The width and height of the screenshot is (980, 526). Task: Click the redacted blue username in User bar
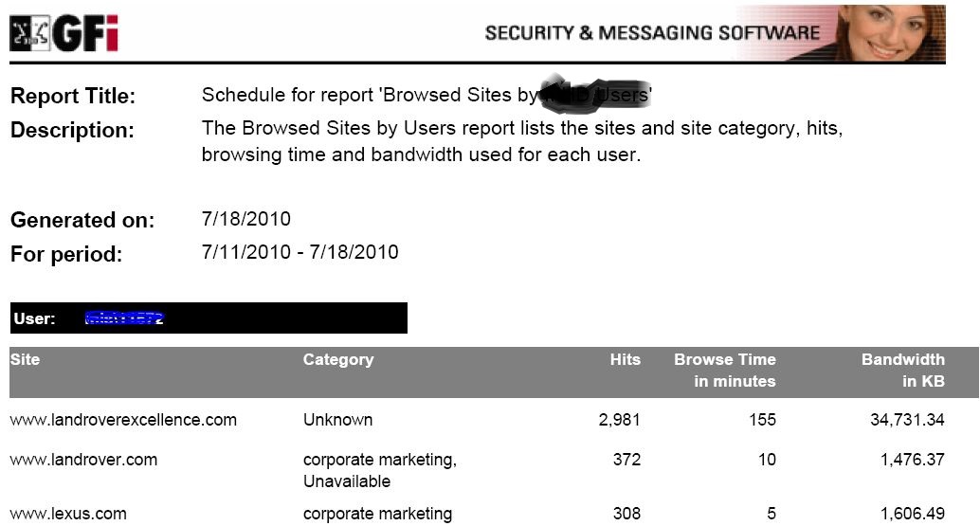(123, 318)
